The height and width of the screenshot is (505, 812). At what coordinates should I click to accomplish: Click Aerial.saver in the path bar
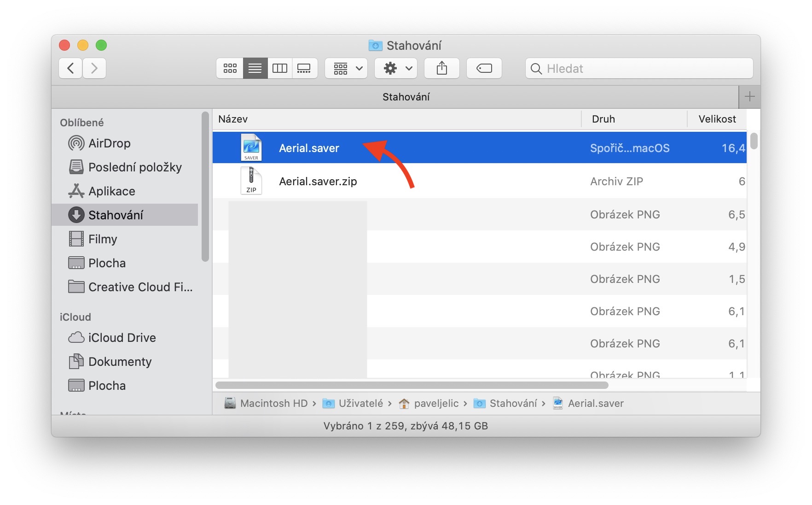[588, 404]
